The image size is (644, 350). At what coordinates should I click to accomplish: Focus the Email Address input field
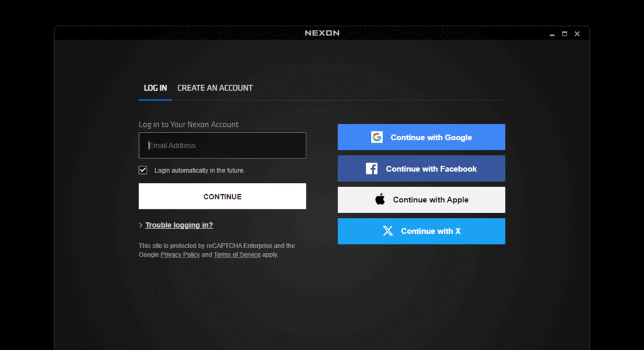tap(222, 145)
